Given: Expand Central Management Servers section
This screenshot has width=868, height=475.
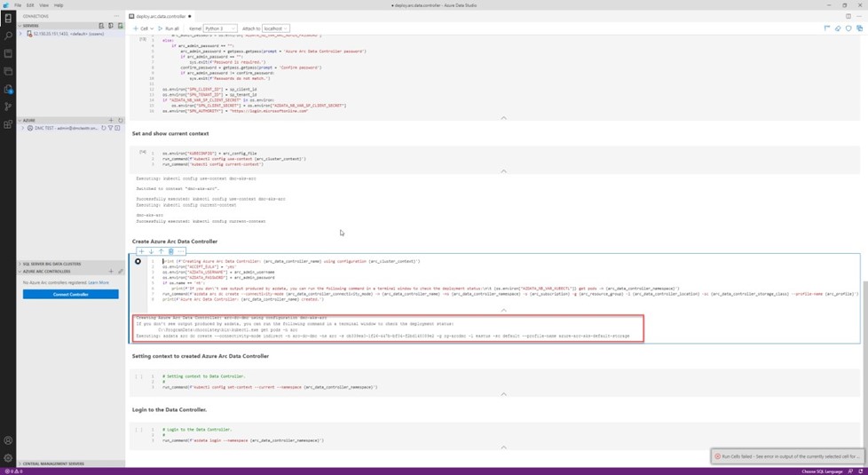Looking at the screenshot, I should point(20,464).
